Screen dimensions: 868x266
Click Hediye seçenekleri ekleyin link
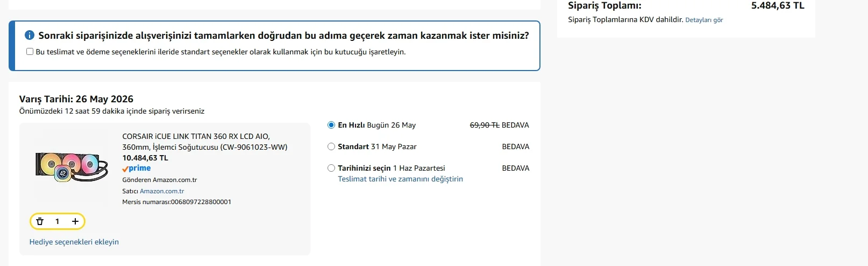[x=74, y=242]
